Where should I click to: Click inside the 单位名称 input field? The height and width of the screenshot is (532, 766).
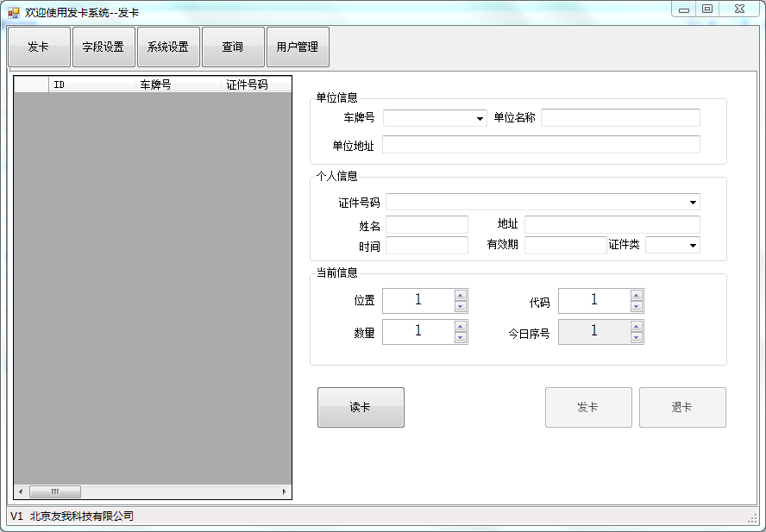click(x=620, y=117)
